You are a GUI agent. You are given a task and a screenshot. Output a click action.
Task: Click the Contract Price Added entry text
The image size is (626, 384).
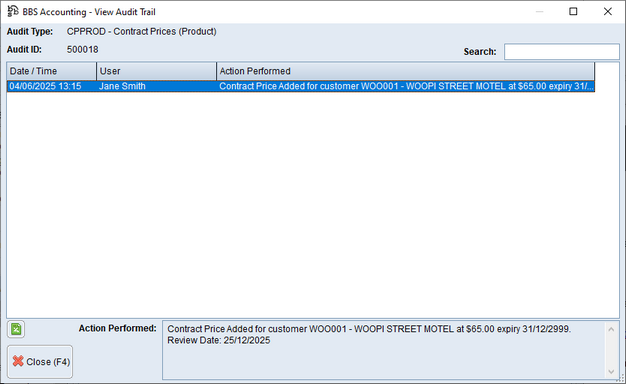(406, 86)
